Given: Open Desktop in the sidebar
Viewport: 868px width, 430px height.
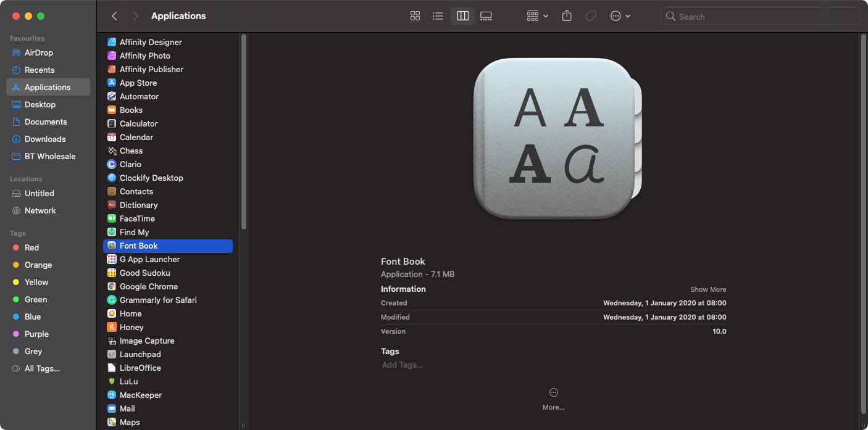Looking at the screenshot, I should tap(48, 104).
